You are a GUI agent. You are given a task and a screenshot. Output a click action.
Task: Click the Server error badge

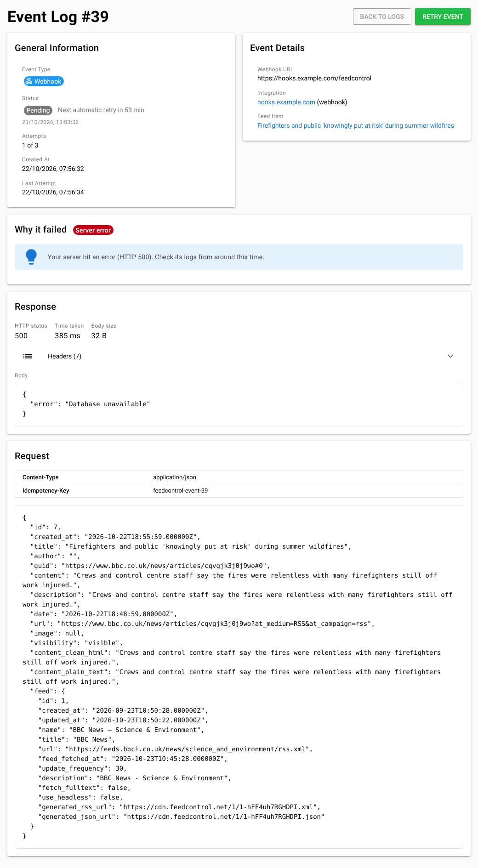pos(93,230)
